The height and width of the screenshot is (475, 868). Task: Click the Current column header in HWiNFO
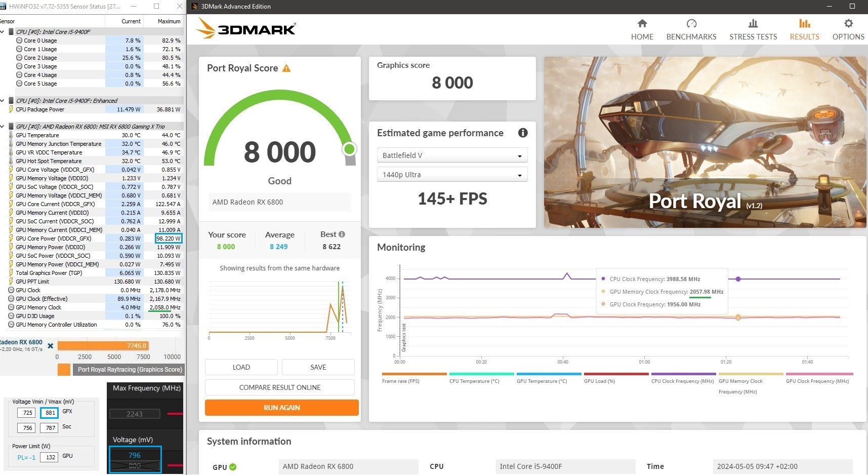(125, 21)
